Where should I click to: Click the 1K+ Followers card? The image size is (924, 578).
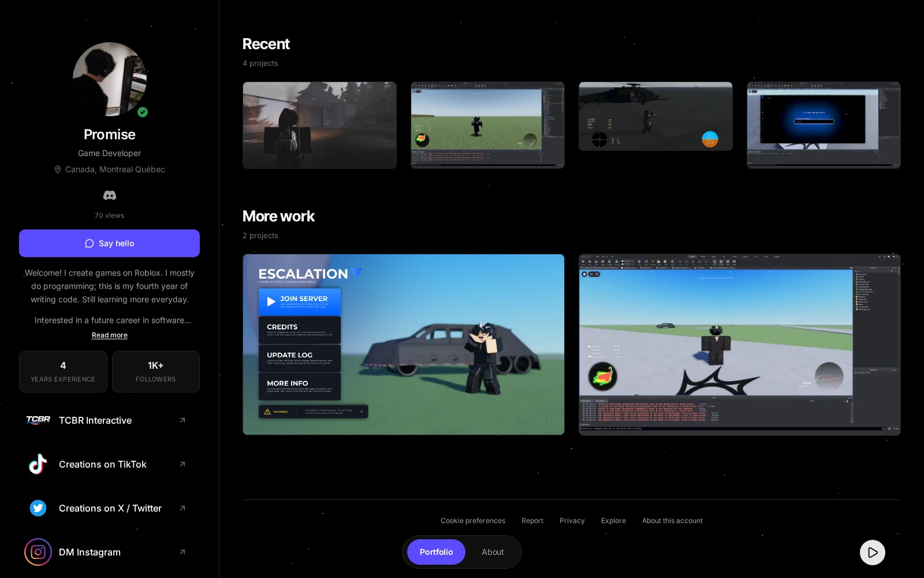pyautogui.click(x=156, y=372)
